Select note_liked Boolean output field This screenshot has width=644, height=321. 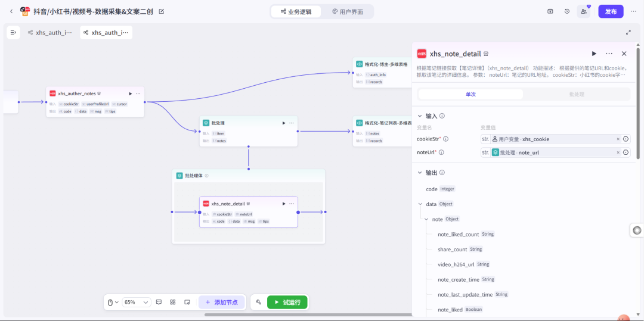tap(460, 310)
